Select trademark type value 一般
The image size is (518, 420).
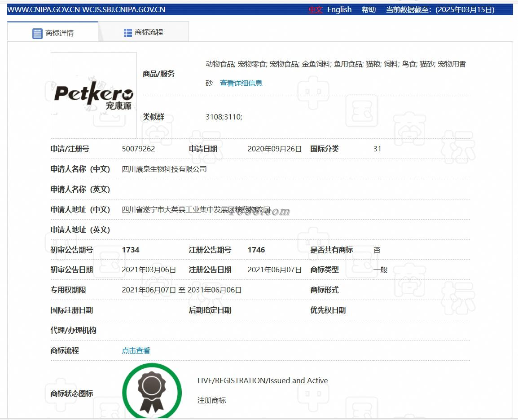tap(380, 270)
